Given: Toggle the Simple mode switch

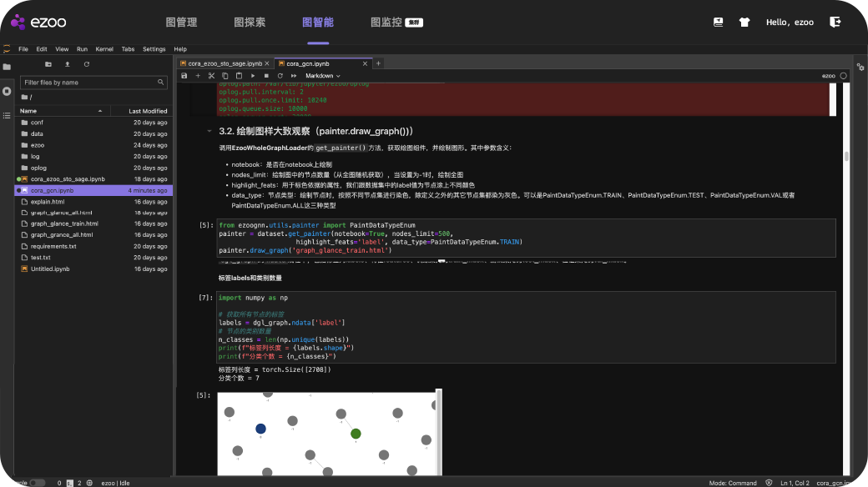Looking at the screenshot, I should (38, 483).
